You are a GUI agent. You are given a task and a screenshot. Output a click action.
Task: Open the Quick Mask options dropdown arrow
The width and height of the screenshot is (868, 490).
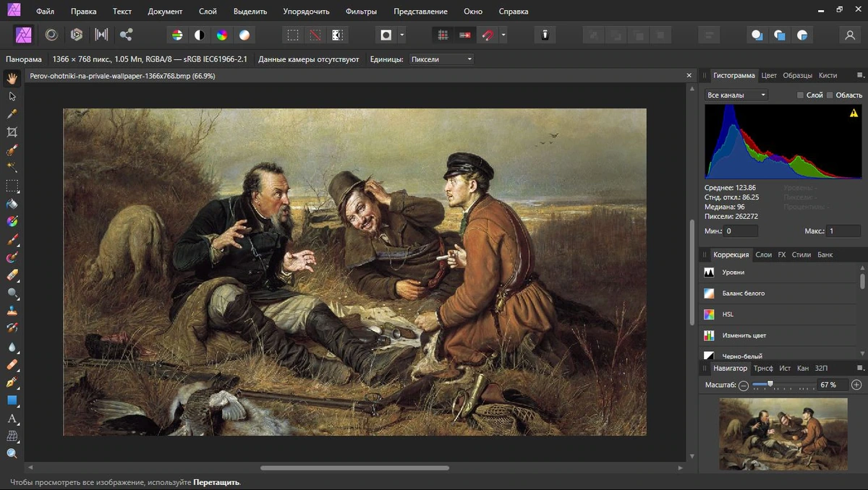click(x=402, y=34)
